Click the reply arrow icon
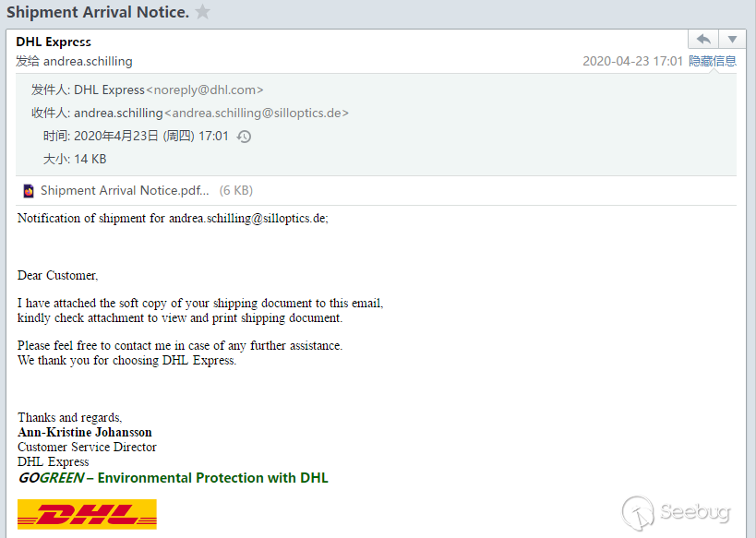 (x=703, y=39)
